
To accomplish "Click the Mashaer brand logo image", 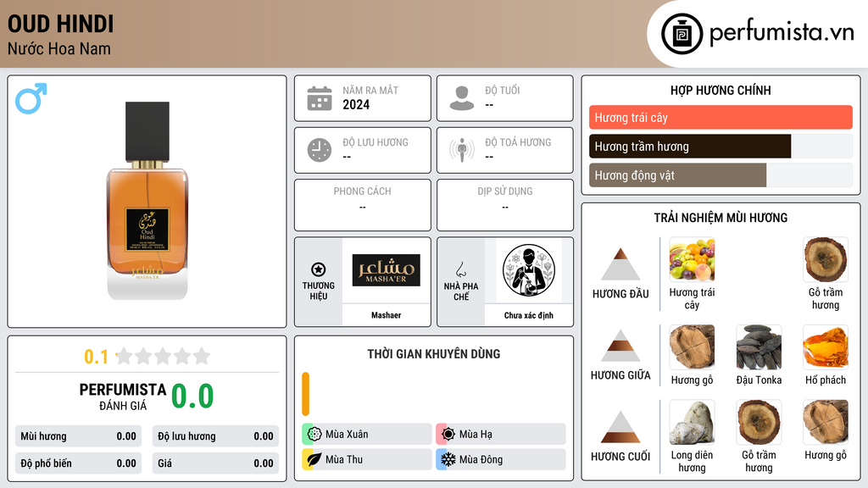I will pos(387,270).
